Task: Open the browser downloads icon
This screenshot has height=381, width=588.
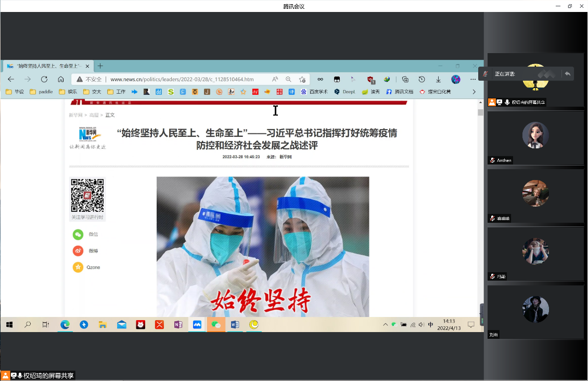Action: (439, 79)
